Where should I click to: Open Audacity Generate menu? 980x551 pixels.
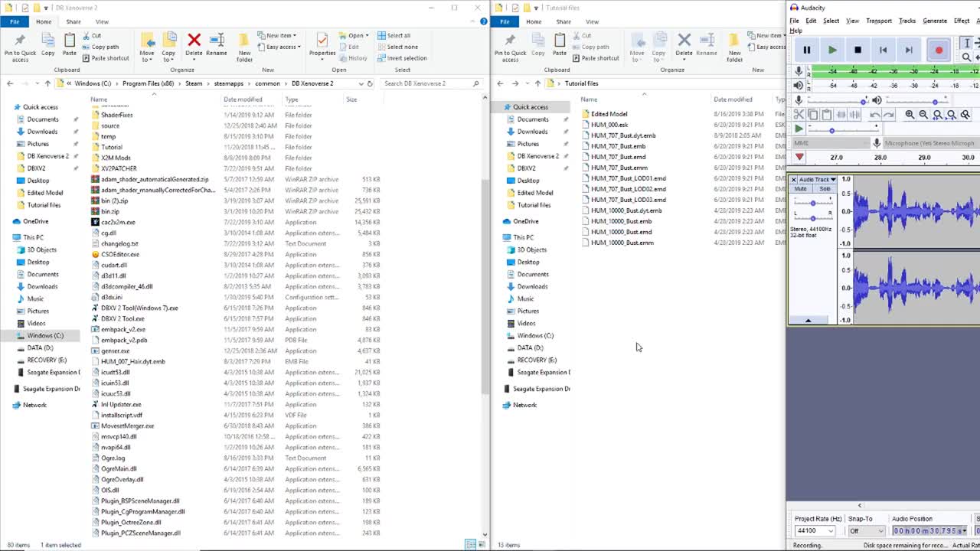point(935,21)
